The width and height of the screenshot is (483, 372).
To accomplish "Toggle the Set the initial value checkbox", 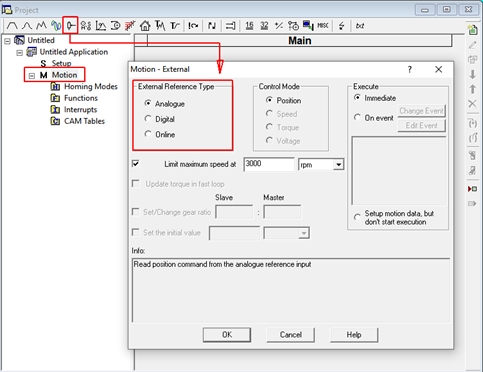I will [136, 232].
